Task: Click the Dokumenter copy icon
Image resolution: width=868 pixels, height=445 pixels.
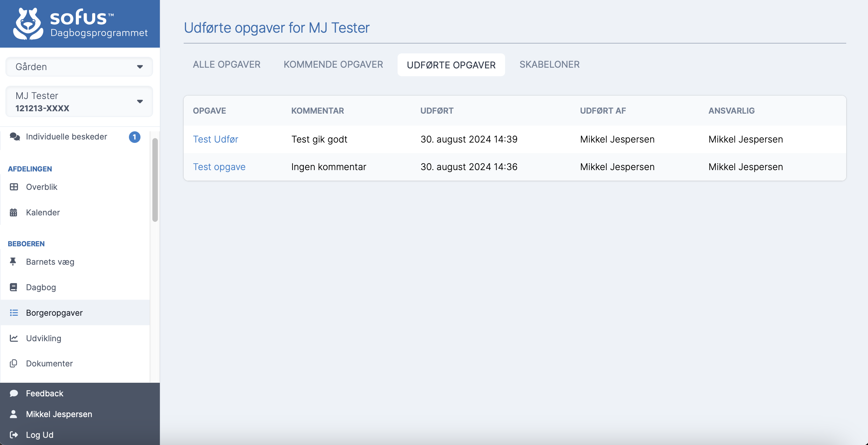Action: pyautogui.click(x=14, y=364)
